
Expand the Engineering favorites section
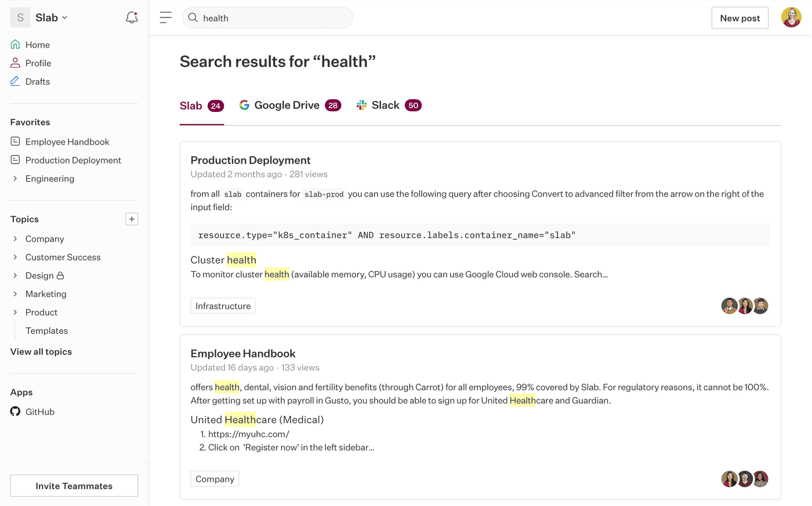click(16, 179)
